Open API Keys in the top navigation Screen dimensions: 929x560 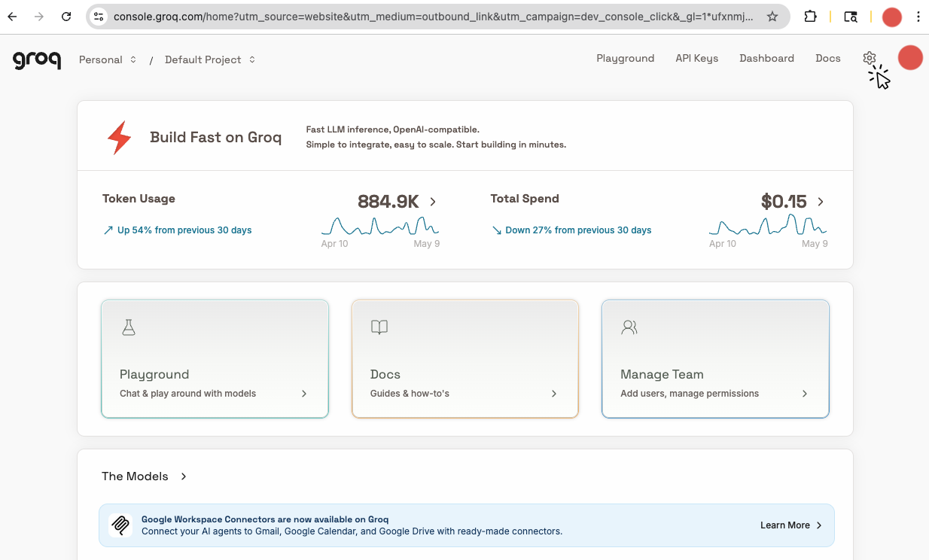click(x=697, y=58)
